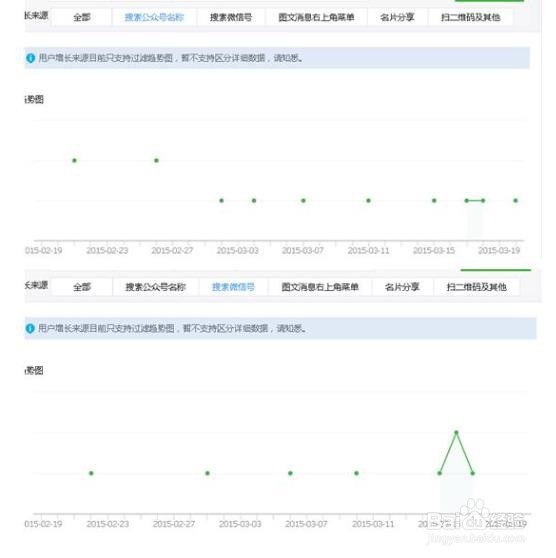Click the upper chart's 2015-03-19 axis label
Image resolution: width=556 pixels, height=558 pixels.
(499, 251)
